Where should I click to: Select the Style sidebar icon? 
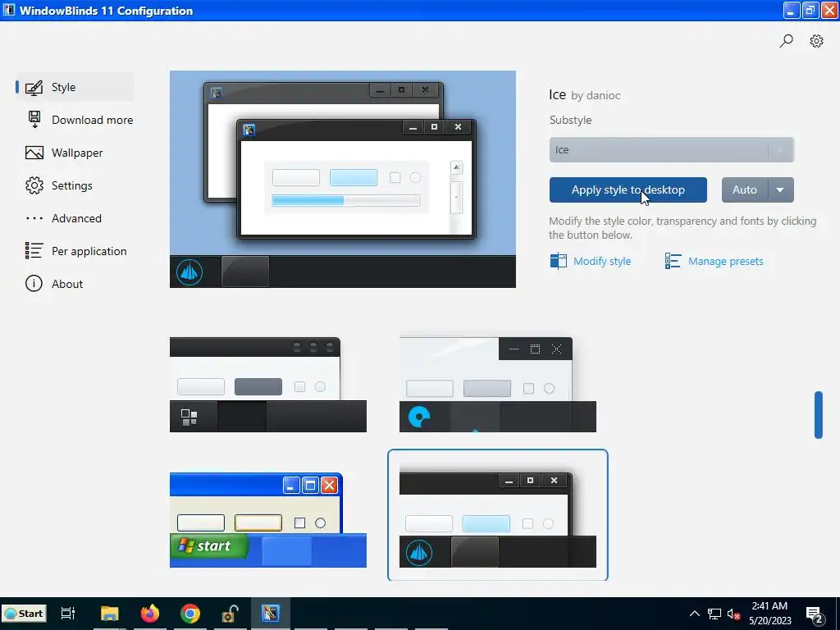click(34, 87)
